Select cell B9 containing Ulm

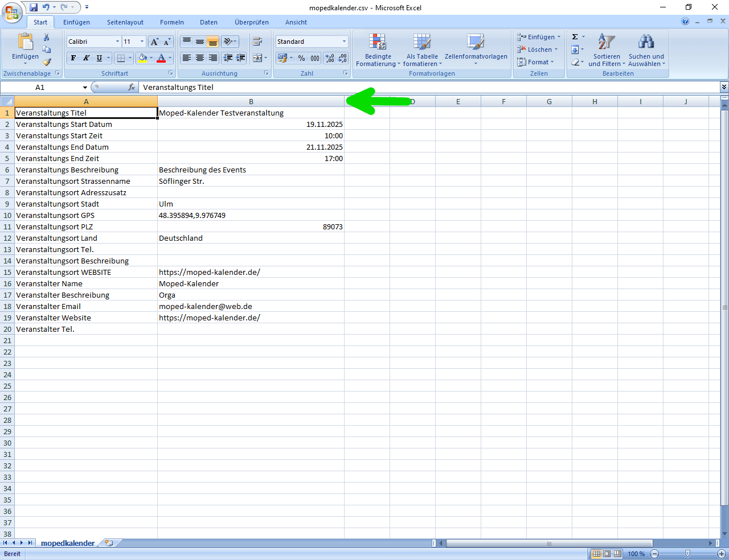click(x=251, y=204)
